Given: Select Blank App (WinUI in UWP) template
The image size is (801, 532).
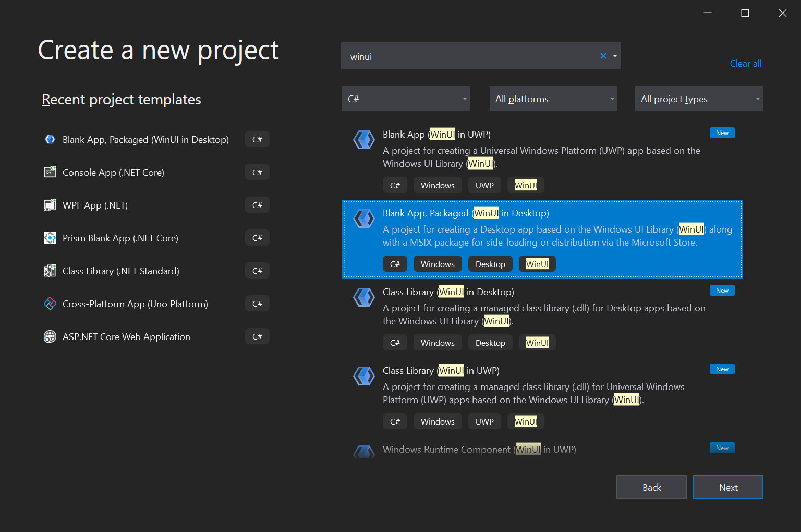Looking at the screenshot, I should 542,160.
